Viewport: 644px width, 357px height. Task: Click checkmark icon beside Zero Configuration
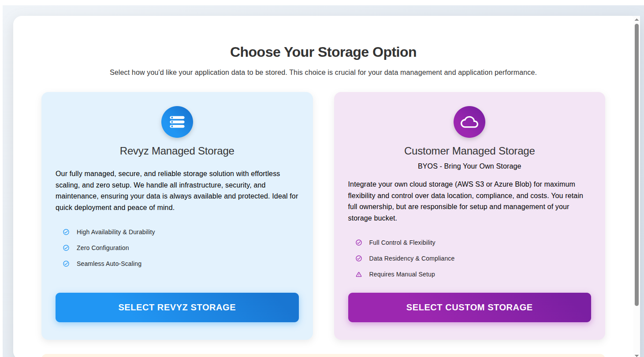point(66,248)
